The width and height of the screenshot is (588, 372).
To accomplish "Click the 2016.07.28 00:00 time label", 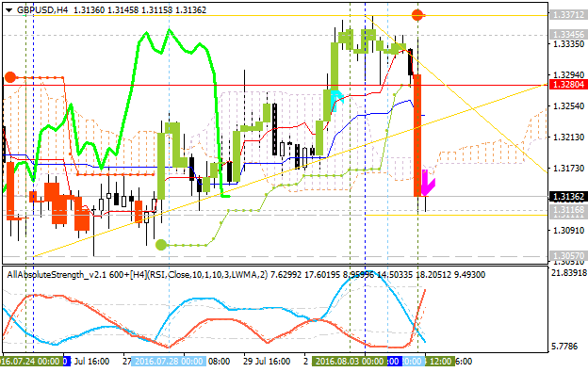I will pos(169,362).
